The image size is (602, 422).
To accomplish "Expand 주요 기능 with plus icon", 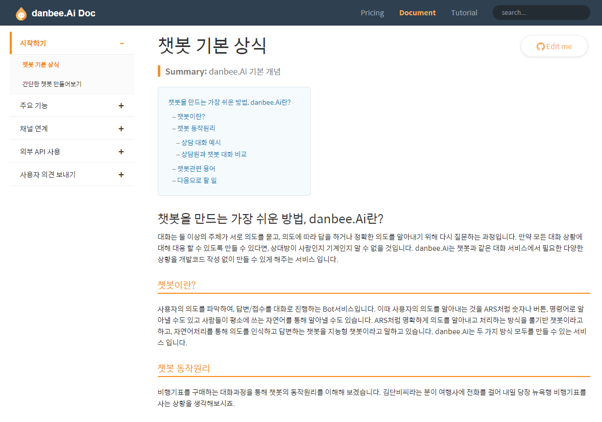I will coord(121,106).
